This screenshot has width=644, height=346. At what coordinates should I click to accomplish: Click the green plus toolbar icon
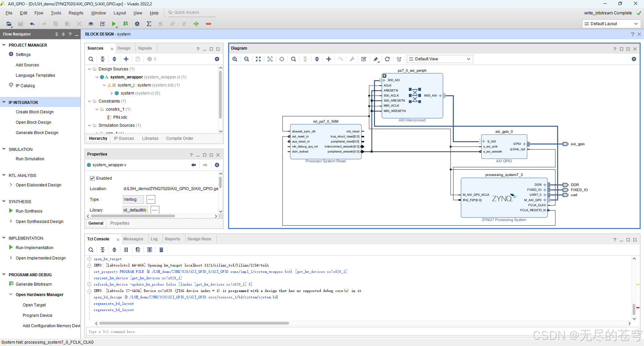196,24
